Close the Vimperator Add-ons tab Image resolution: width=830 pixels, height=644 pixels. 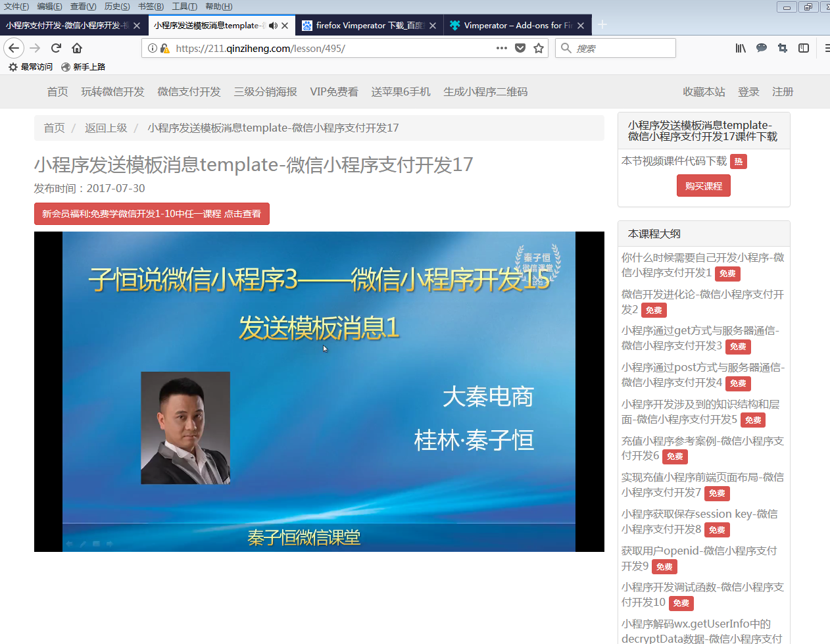point(581,26)
